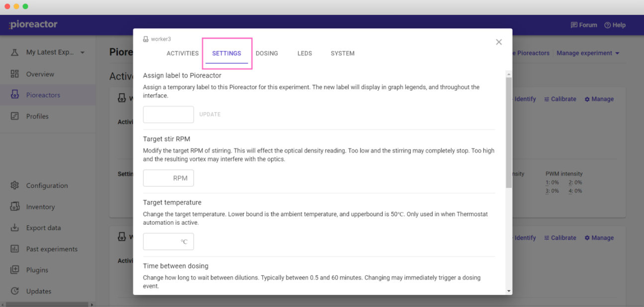Open Inventory via its sidebar icon

[x=15, y=207]
